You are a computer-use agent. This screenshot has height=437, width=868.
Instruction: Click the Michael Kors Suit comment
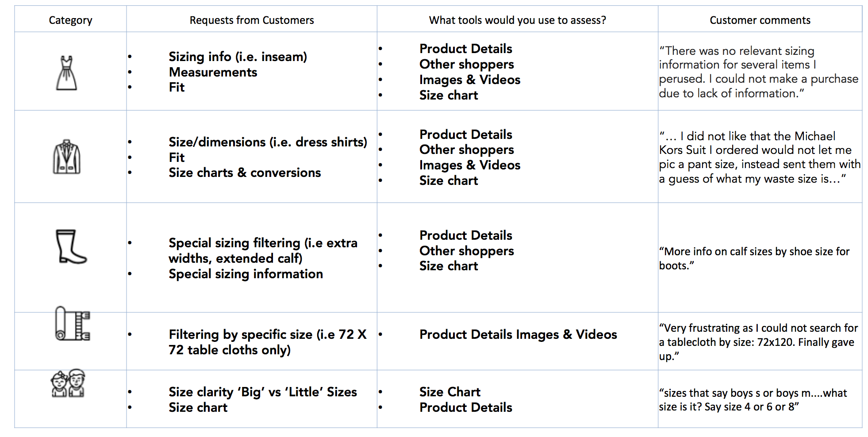click(760, 157)
